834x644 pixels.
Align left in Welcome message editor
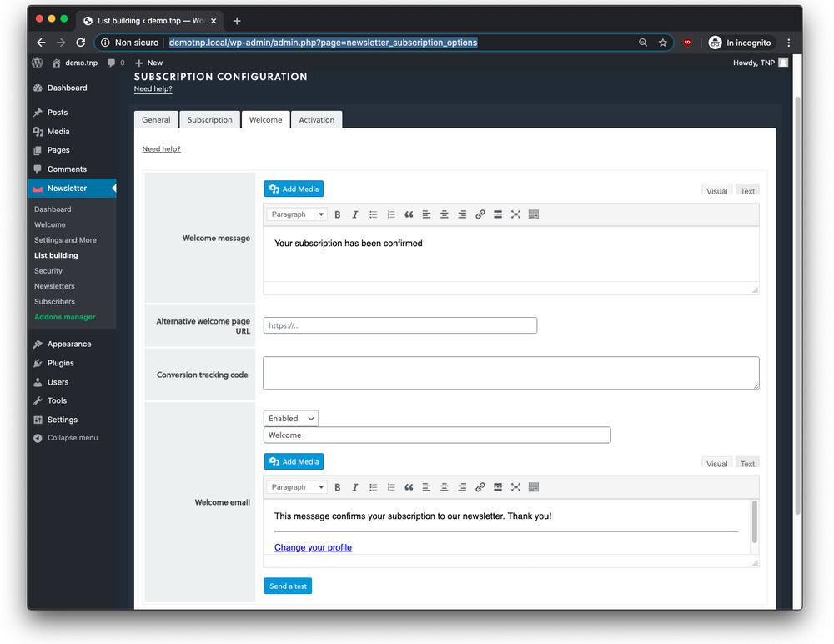pos(426,214)
